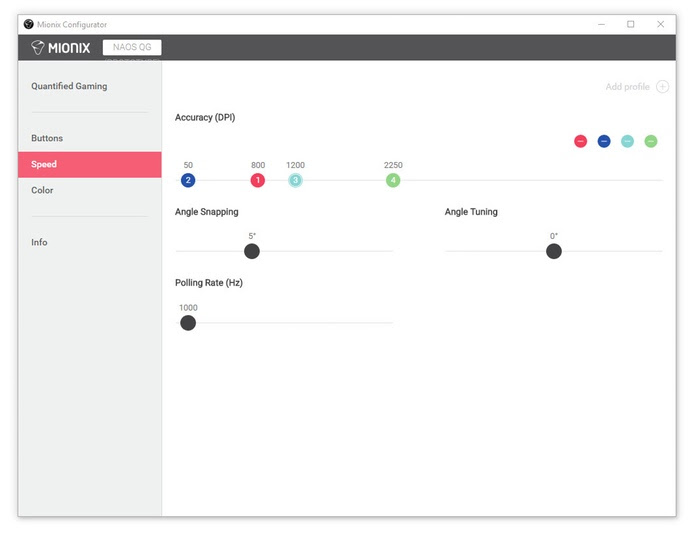Screen dimensions: 700x539
Task: Open the Buttons settings page
Action: point(47,138)
